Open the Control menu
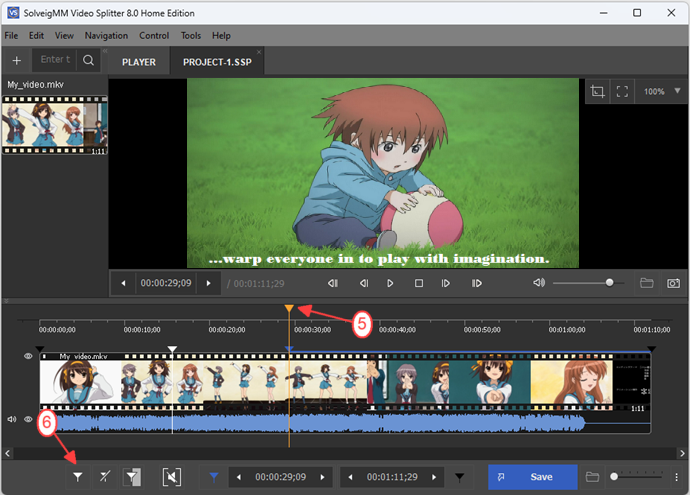Viewport: 690px width, 495px height. click(154, 36)
